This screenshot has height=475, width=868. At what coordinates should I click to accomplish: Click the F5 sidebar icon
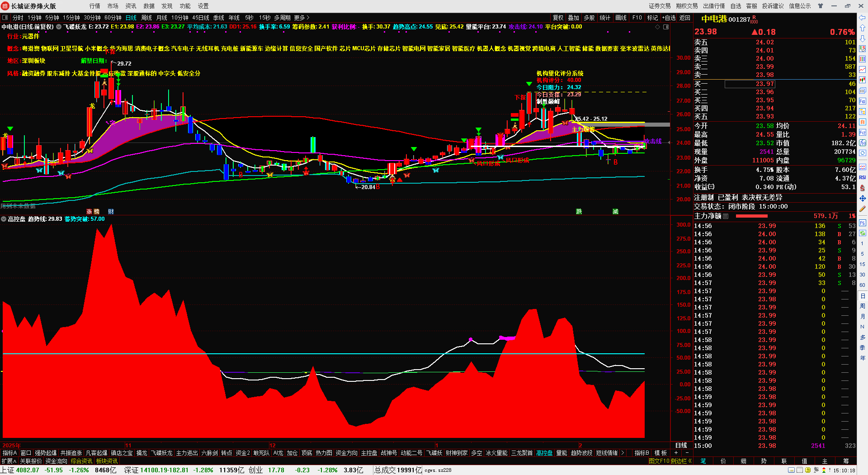(863, 223)
